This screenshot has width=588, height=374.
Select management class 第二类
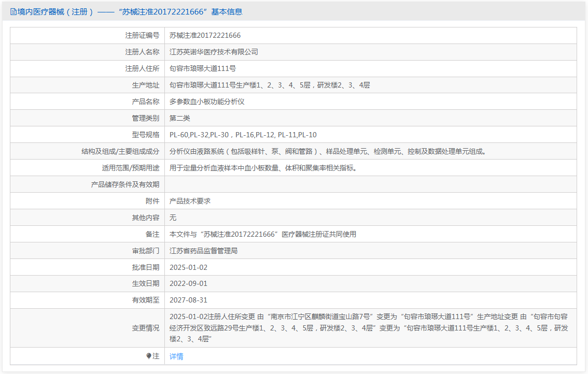[179, 118]
